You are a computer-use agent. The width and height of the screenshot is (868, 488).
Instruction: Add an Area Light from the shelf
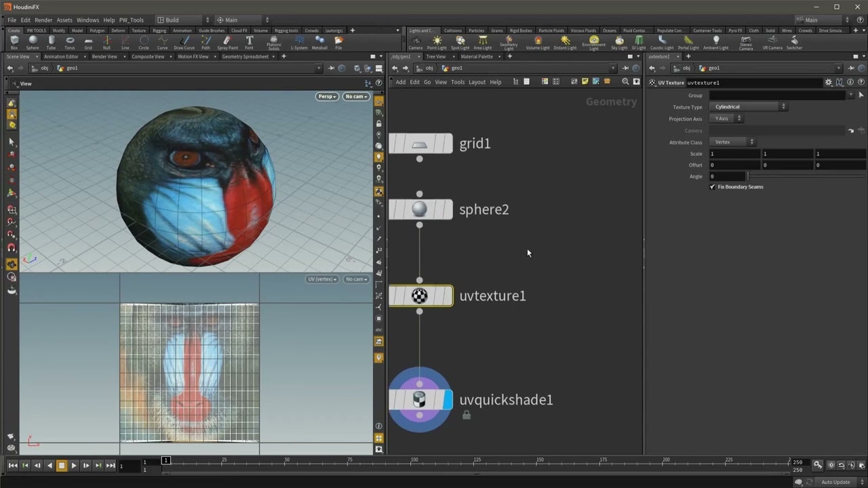click(482, 43)
